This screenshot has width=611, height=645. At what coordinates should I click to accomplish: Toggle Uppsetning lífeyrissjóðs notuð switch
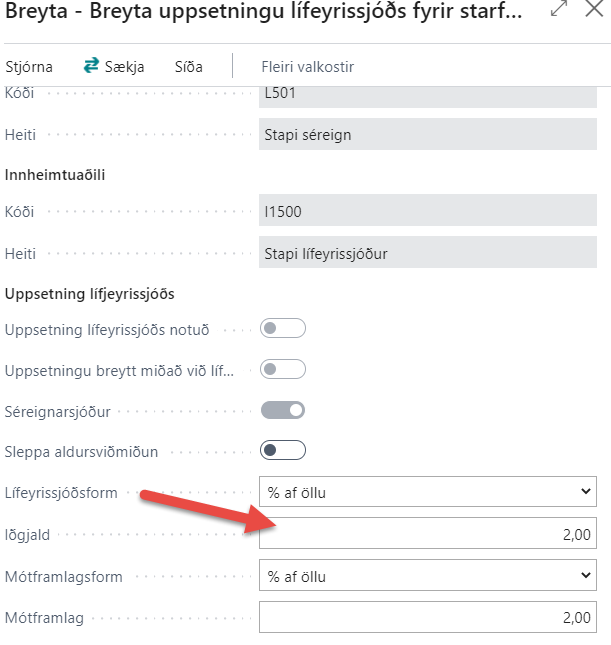[282, 329]
